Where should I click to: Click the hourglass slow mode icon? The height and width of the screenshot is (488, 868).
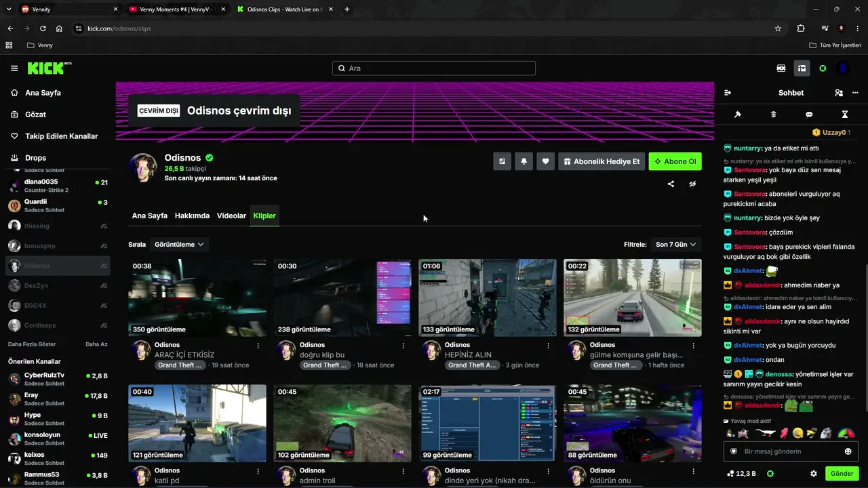(845, 115)
